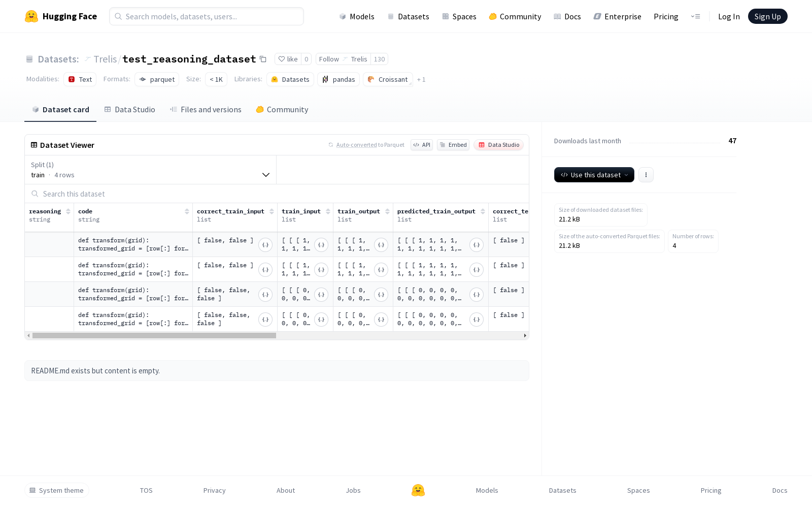Viewport: 812px width, 508px height.
Task: Expand the Use this dataset dropdown
Action: [594, 175]
